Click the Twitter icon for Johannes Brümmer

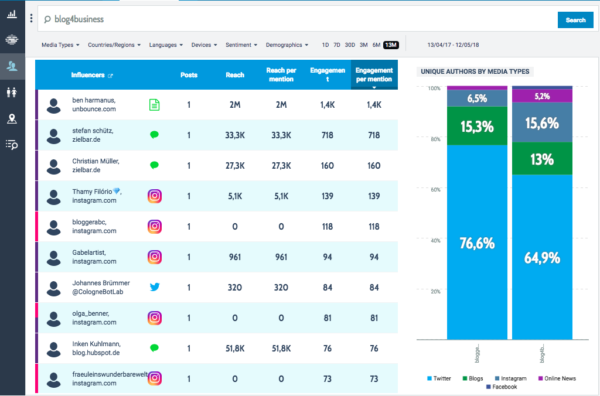pyautogui.click(x=155, y=287)
